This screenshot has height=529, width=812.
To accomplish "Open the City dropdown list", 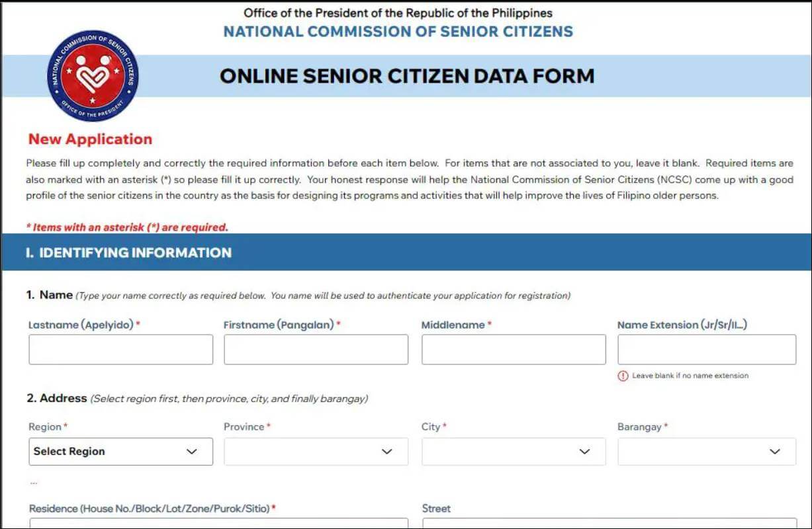I will point(513,452).
